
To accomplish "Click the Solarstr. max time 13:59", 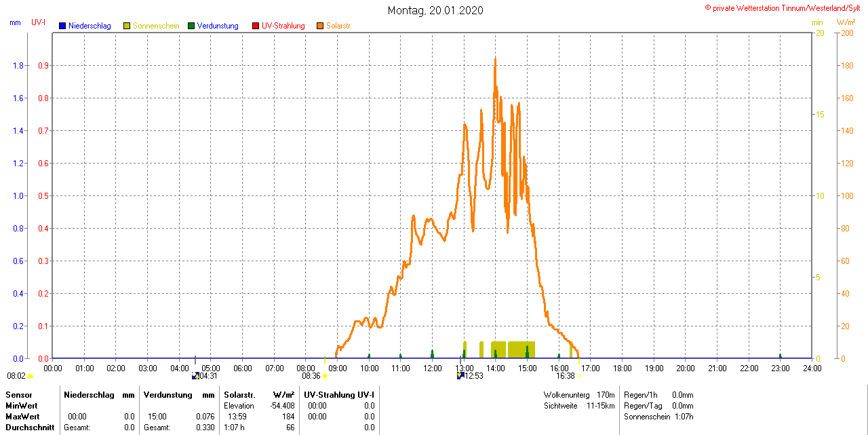I will [x=237, y=417].
